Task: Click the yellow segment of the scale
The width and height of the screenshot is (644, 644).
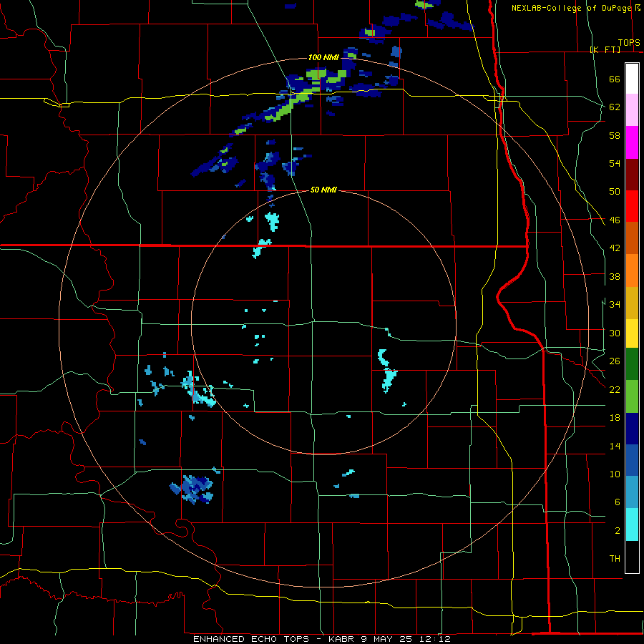Action: (632, 333)
